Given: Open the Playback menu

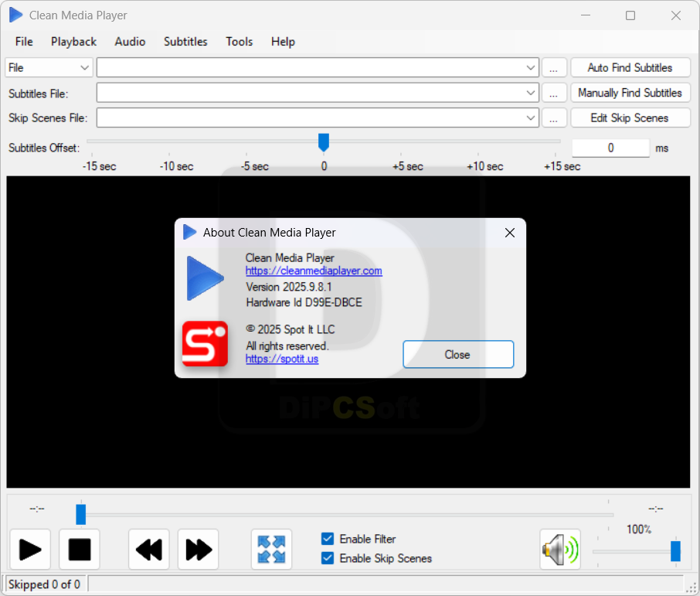Looking at the screenshot, I should 73,42.
